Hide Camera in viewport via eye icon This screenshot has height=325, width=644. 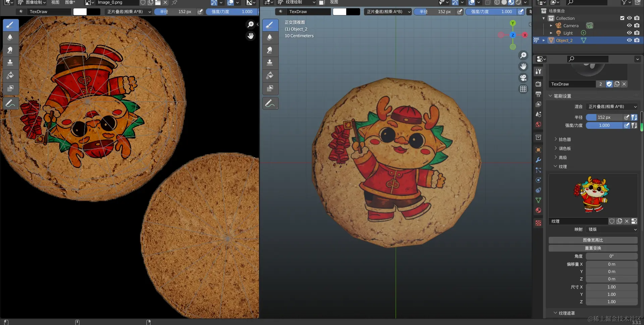pos(629,25)
